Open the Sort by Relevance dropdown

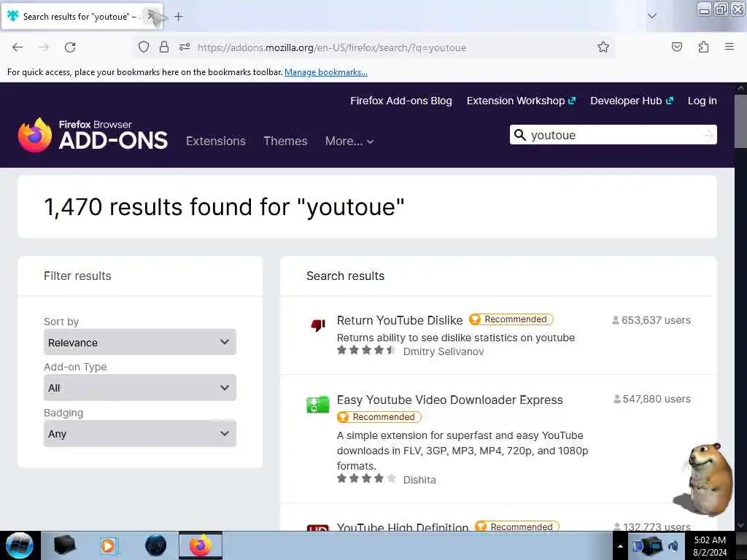click(139, 342)
